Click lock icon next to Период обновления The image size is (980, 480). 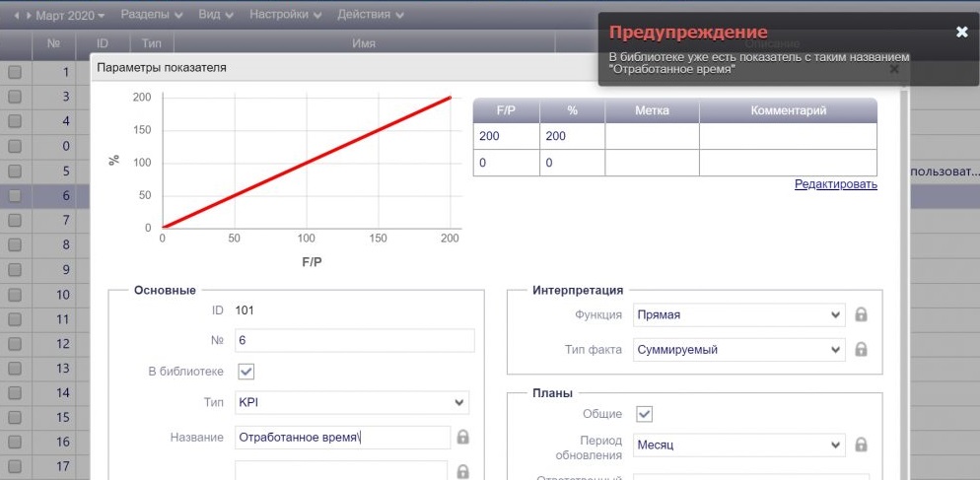tap(861, 445)
